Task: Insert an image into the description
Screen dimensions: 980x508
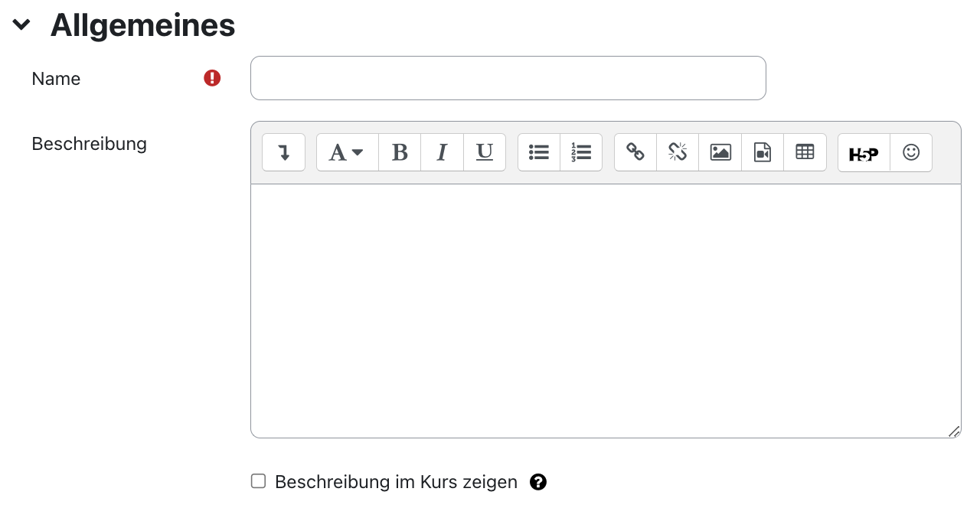Action: pos(720,152)
